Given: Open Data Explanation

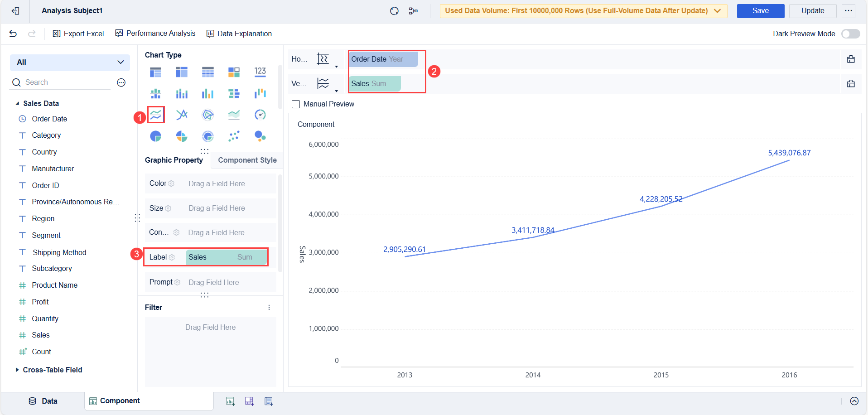Looking at the screenshot, I should 239,33.
